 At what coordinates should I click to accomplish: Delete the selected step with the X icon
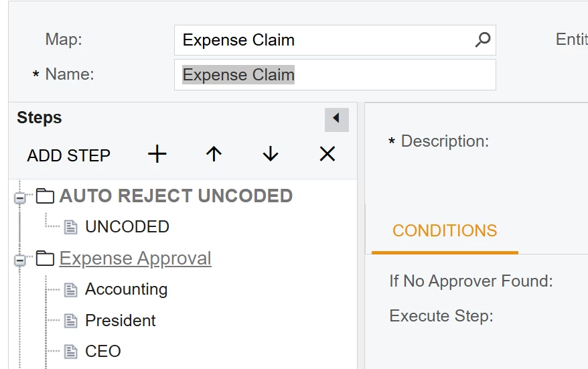(x=327, y=154)
